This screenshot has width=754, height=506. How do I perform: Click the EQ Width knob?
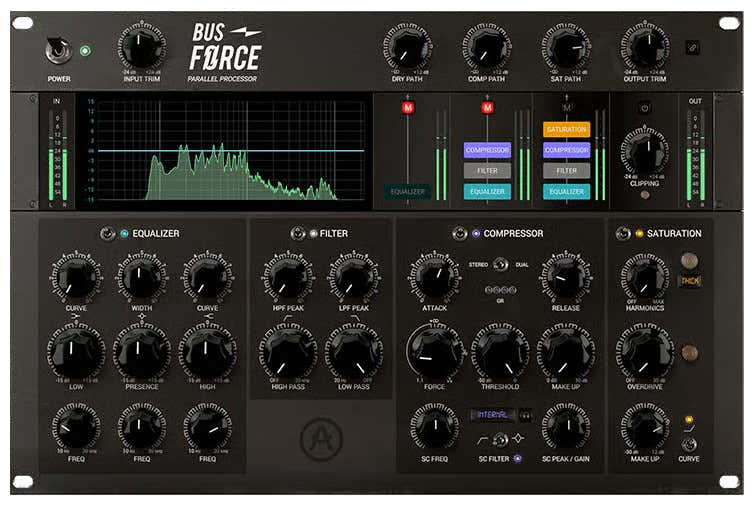coord(141,278)
